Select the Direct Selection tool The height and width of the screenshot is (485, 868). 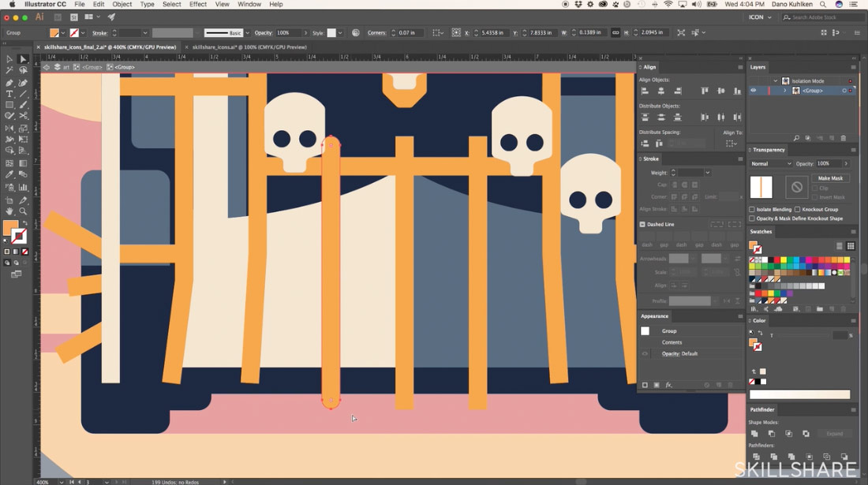click(23, 59)
